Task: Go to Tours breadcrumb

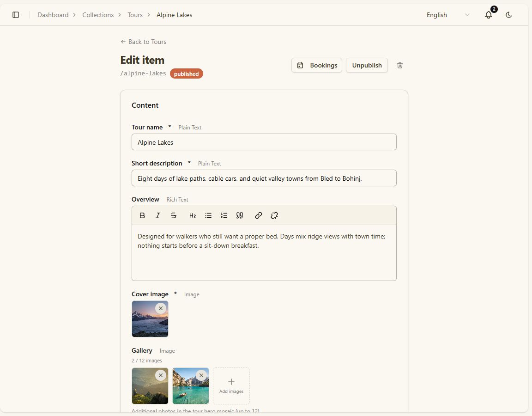Action: tap(135, 15)
